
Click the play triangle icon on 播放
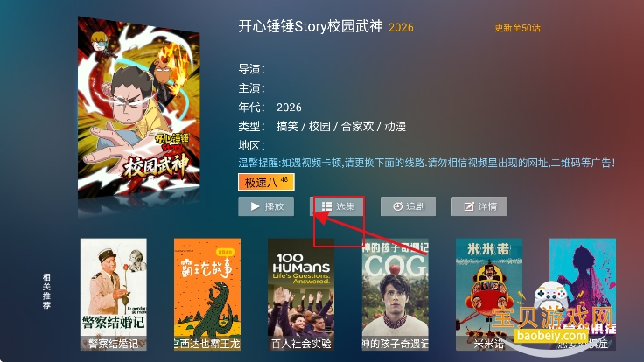tap(255, 206)
